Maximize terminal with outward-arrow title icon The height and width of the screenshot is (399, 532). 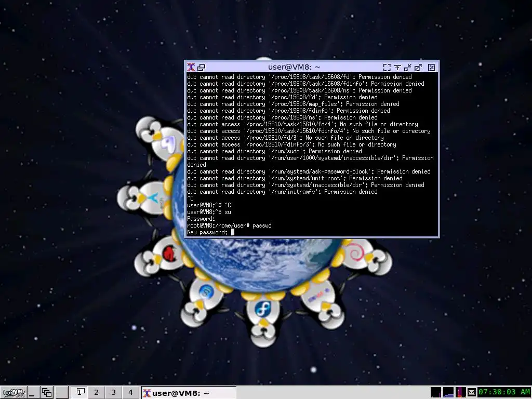418,68
